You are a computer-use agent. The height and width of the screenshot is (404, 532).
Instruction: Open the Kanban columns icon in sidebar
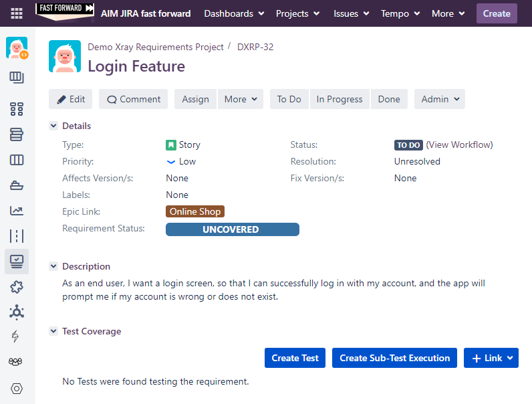[17, 160]
